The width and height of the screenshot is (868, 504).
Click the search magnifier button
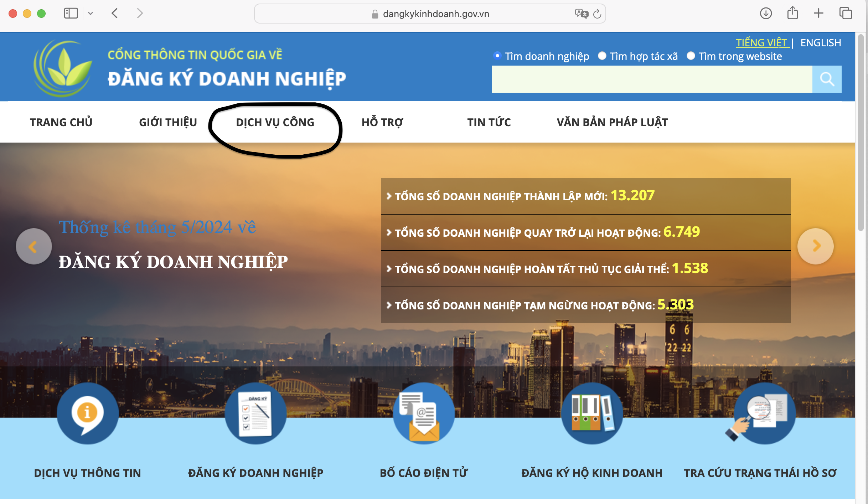827,79
